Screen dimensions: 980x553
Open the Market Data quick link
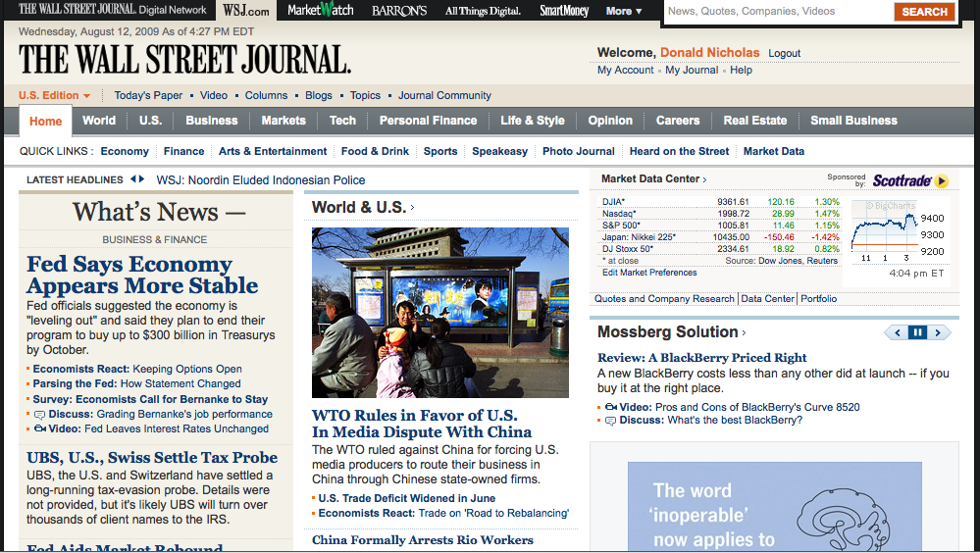click(x=774, y=151)
